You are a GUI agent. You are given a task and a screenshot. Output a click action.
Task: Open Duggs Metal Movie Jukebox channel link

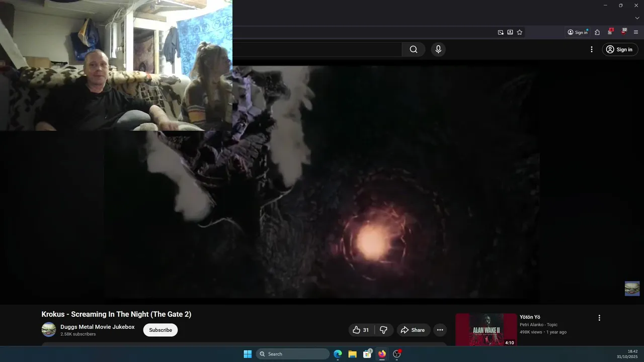coord(98,327)
